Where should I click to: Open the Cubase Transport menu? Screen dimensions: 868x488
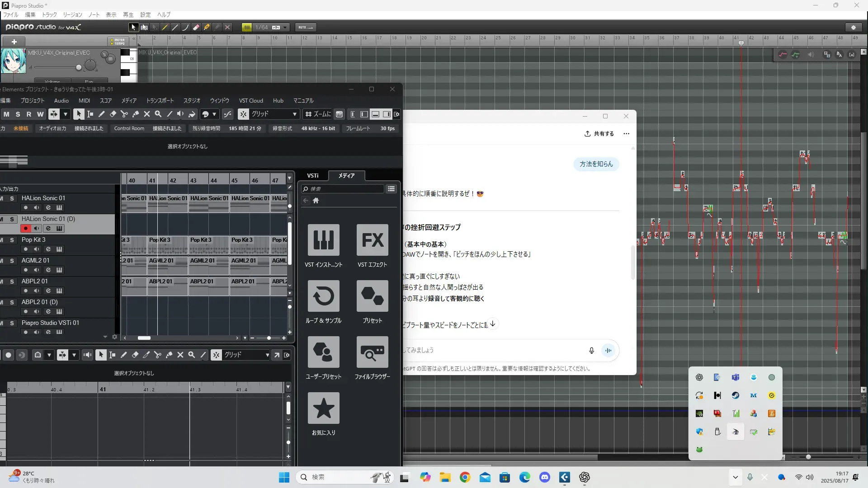click(x=160, y=101)
